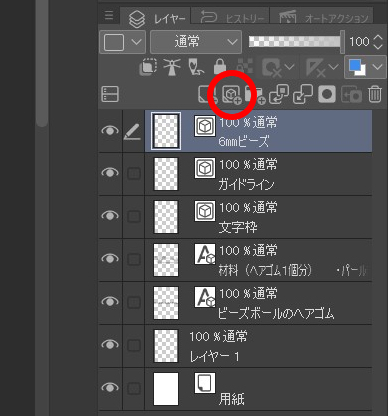Screen dimensions: 388x416
Task: Open the 通常 blending mode dropdown
Action: (x=196, y=42)
